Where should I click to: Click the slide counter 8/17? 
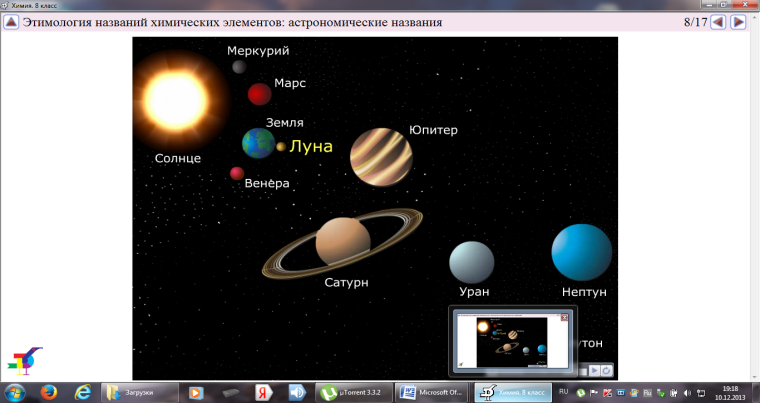(x=696, y=22)
